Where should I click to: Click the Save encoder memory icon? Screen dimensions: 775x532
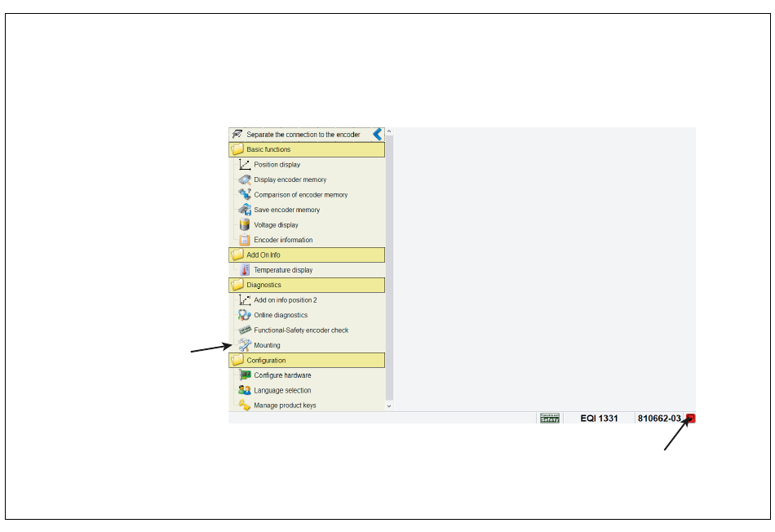244,210
